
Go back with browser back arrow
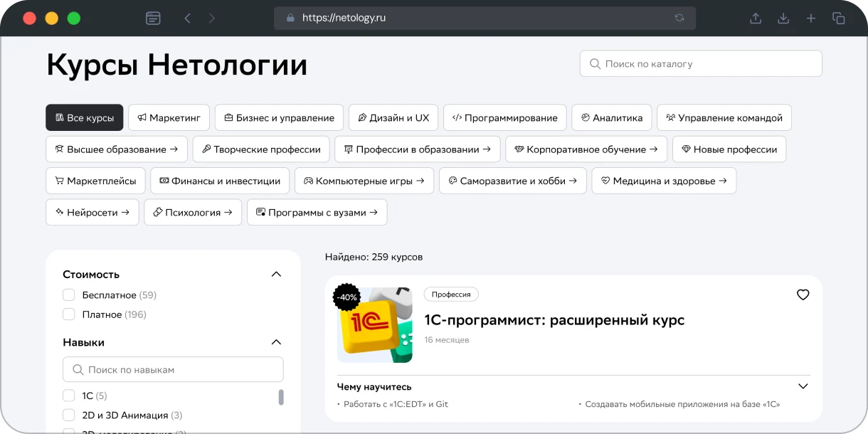[x=188, y=18]
